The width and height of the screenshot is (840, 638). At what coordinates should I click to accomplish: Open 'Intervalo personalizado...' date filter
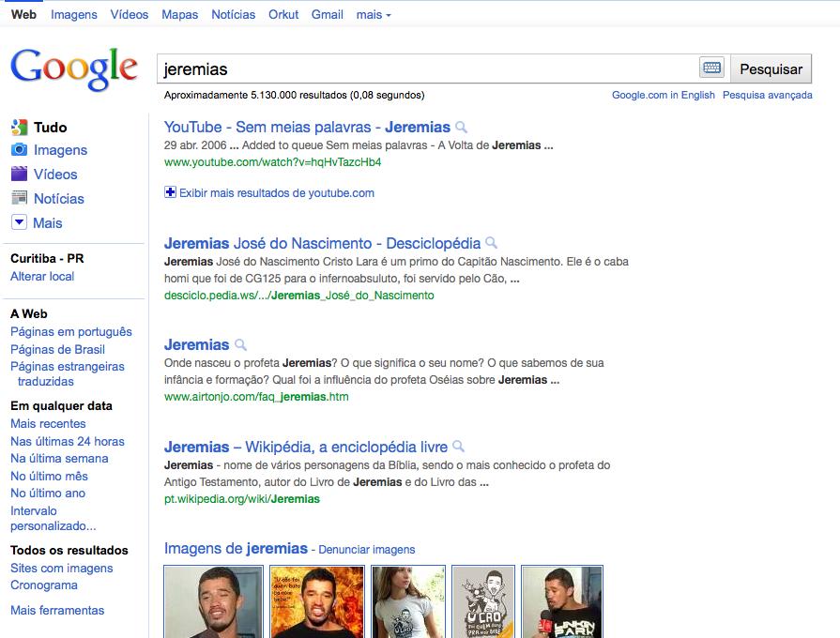53,519
